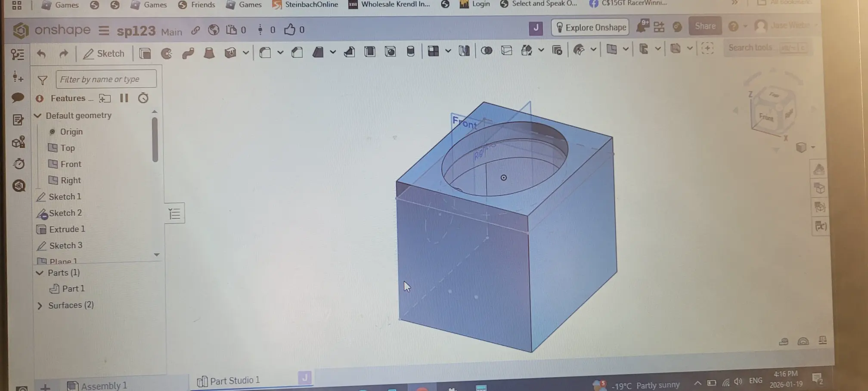Viewport: 868px width, 391px height.
Task: Expand the Surfaces (2) section
Action: coord(40,305)
